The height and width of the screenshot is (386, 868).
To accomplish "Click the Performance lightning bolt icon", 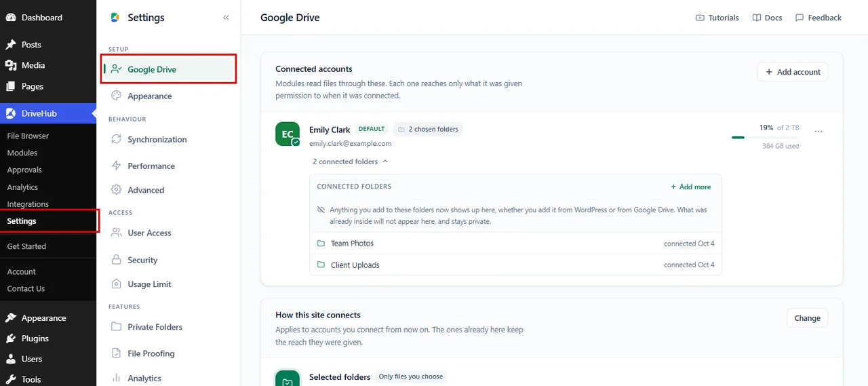I will click(116, 166).
